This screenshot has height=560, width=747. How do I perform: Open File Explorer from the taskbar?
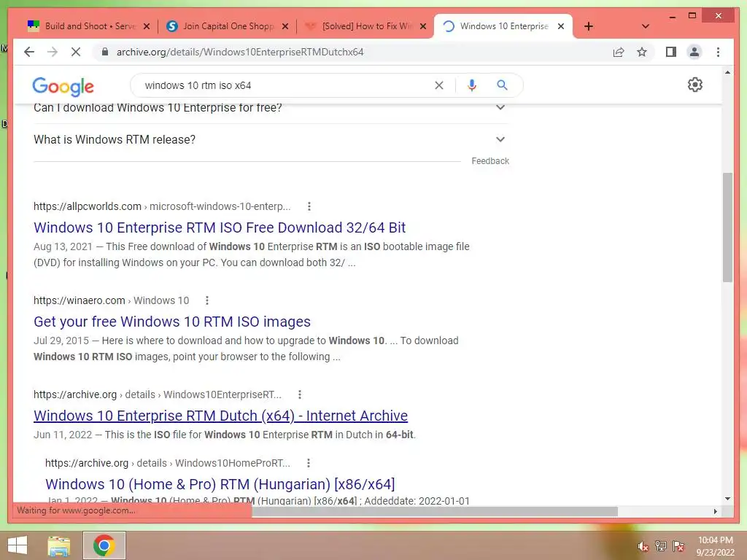[59, 545]
